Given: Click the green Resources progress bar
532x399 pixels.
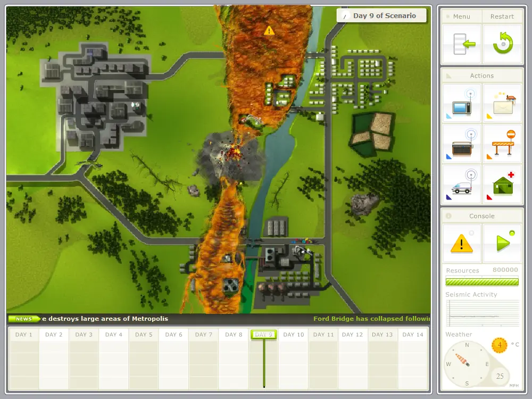Looking at the screenshot, I should pos(482,282).
